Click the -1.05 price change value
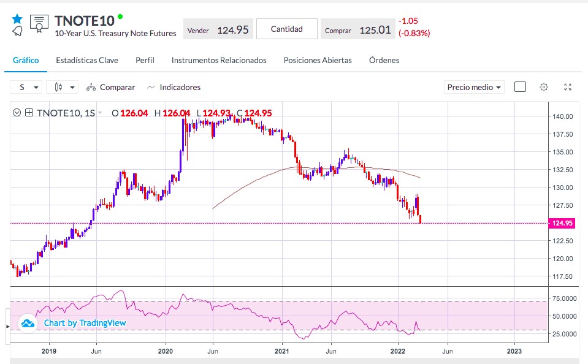588x364 pixels. [408, 21]
